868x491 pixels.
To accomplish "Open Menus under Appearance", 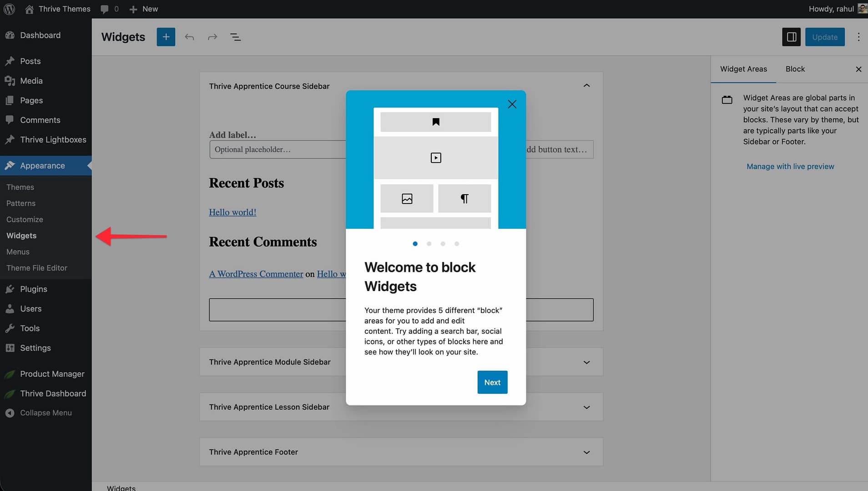I will 18,252.
